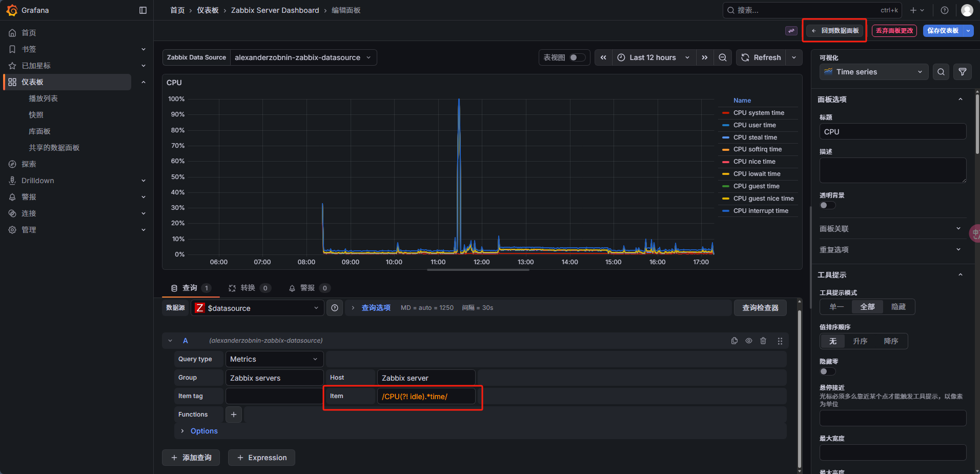Open 探索 in the sidebar
980x474 pixels.
tap(29, 164)
